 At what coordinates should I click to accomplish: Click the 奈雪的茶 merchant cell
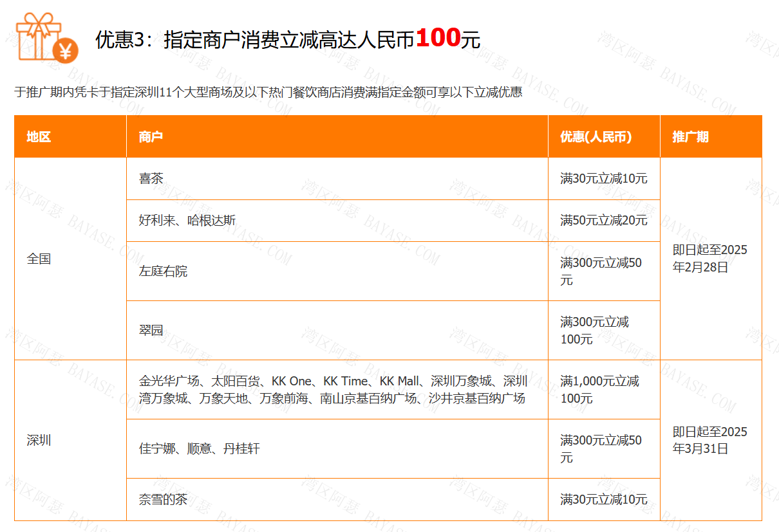337,499
